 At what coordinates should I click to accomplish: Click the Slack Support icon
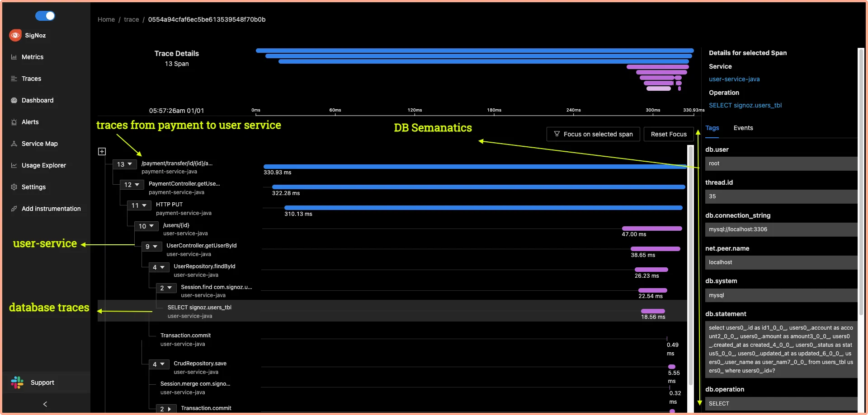(x=17, y=382)
